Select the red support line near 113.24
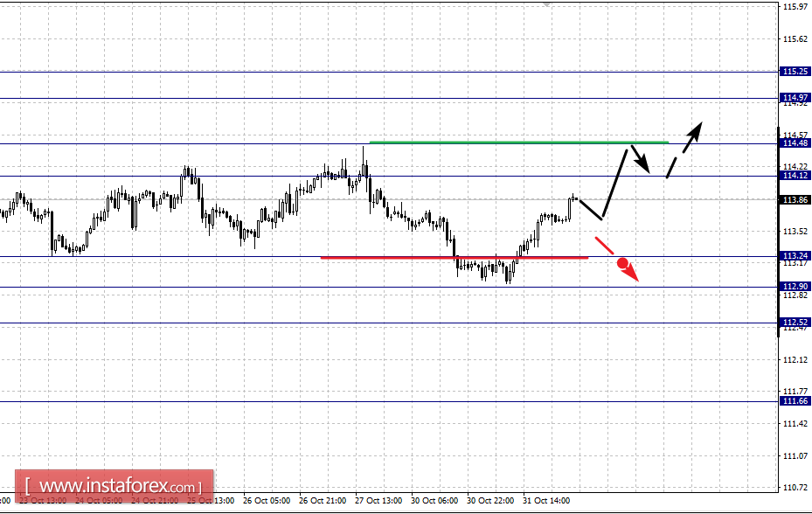The height and width of the screenshot is (514, 812). tap(455, 258)
